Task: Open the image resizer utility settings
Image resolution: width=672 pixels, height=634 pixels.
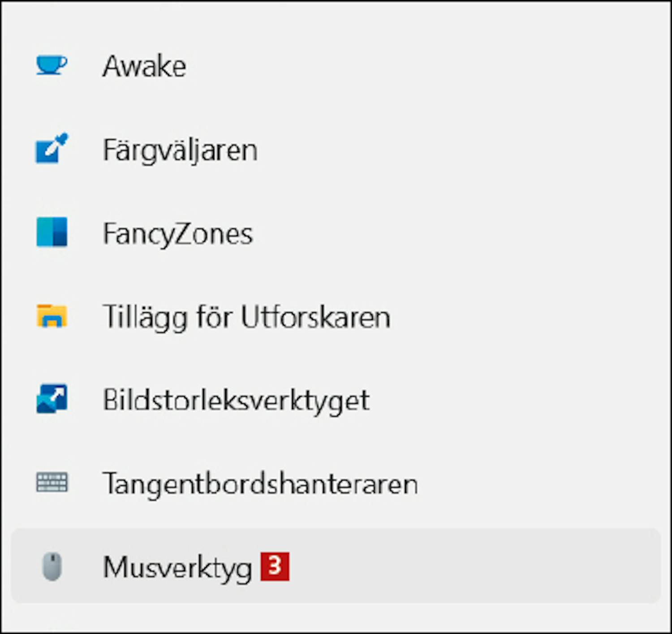Action: tap(236, 400)
